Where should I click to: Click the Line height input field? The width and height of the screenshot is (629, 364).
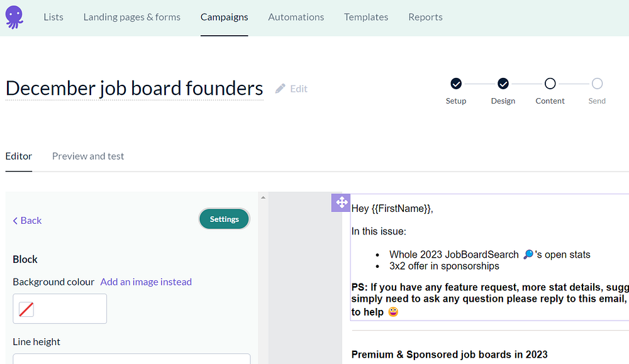[x=131, y=359]
